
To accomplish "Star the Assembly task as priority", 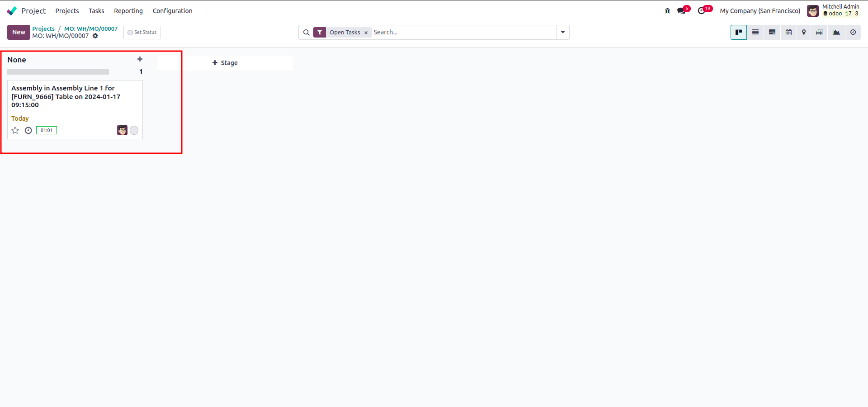I will (15, 130).
